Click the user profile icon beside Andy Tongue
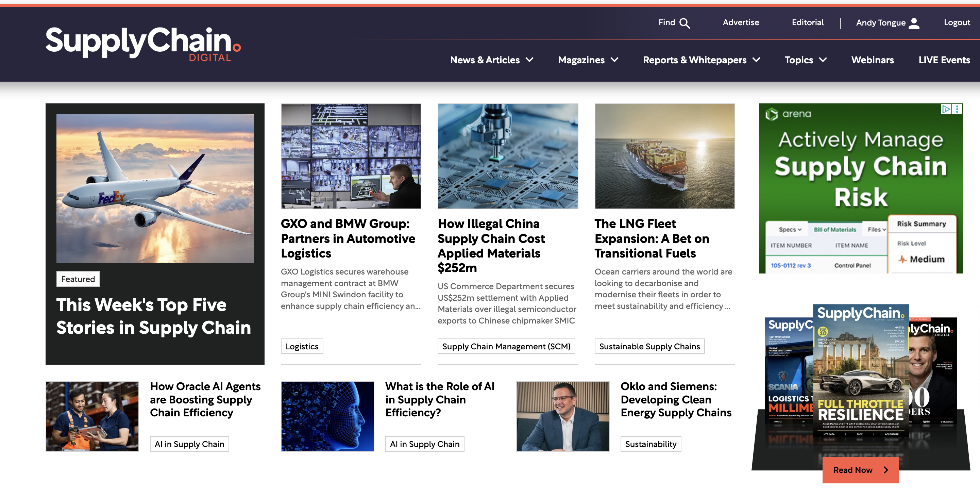Image resolution: width=980 pixels, height=498 pixels. click(914, 23)
